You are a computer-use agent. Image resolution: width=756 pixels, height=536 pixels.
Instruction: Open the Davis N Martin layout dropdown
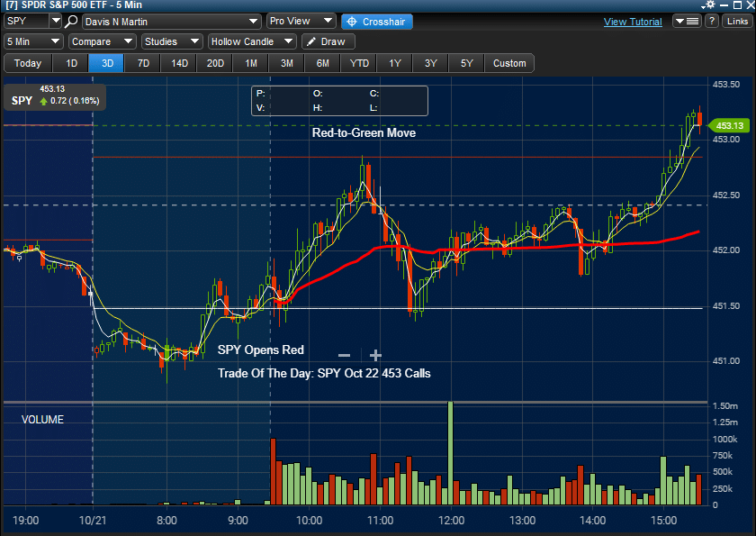[171, 22]
